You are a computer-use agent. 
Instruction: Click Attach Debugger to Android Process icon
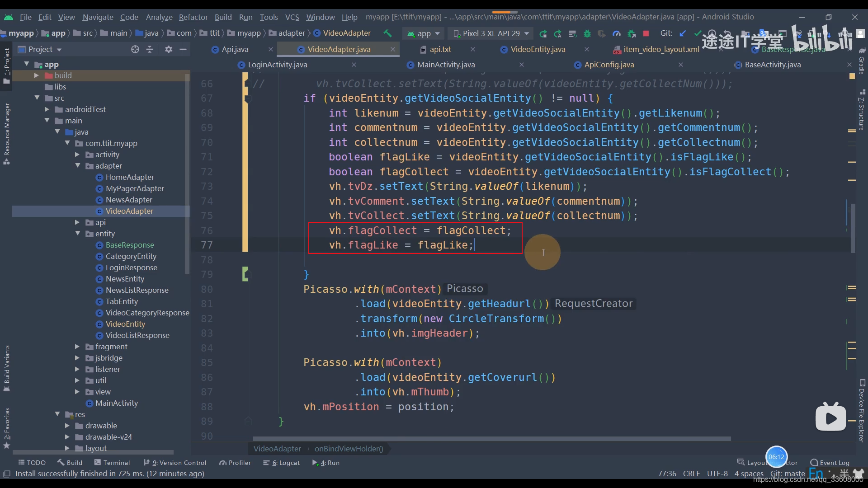[632, 33]
